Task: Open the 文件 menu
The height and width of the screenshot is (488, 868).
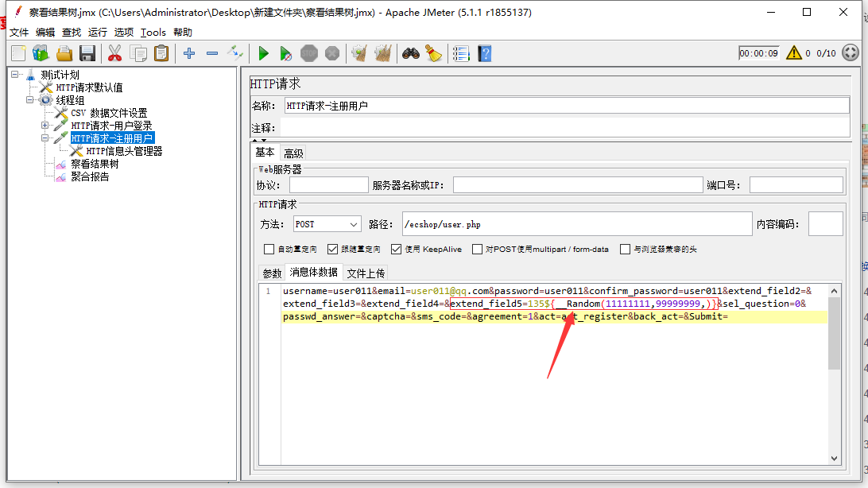Action: pos(19,32)
